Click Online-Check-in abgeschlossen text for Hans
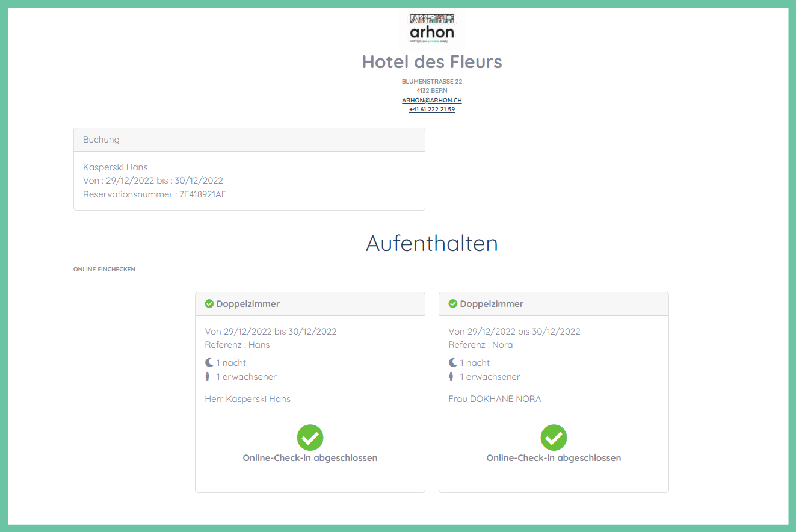 point(310,458)
